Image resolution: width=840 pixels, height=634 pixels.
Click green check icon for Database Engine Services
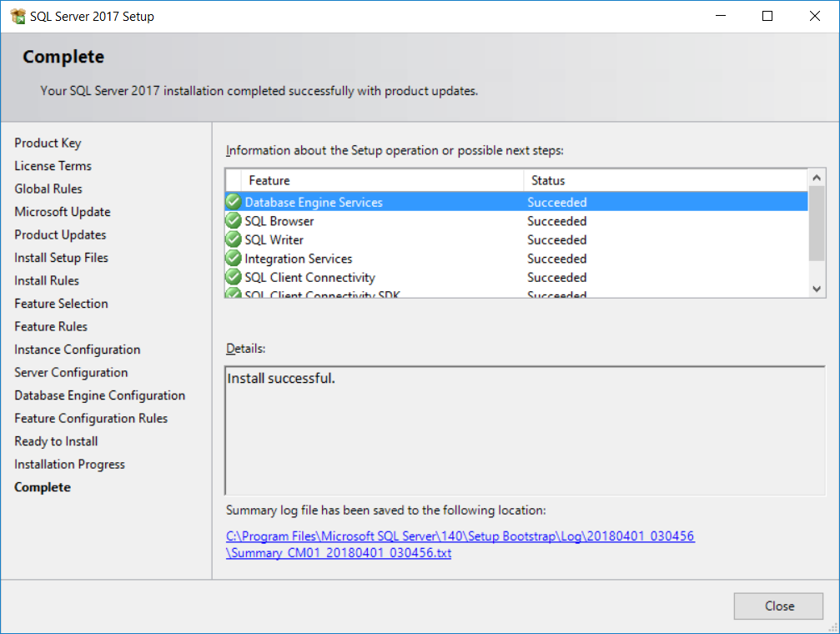(x=234, y=202)
